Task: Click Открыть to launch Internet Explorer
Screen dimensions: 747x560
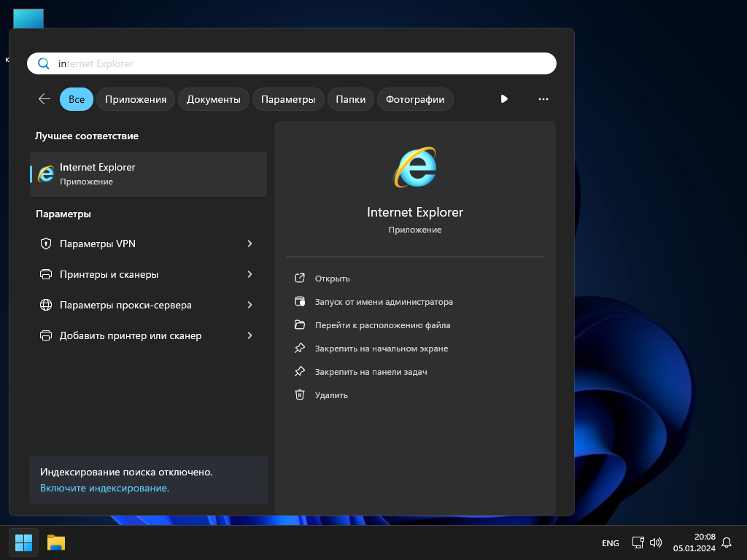Action: 332,279
